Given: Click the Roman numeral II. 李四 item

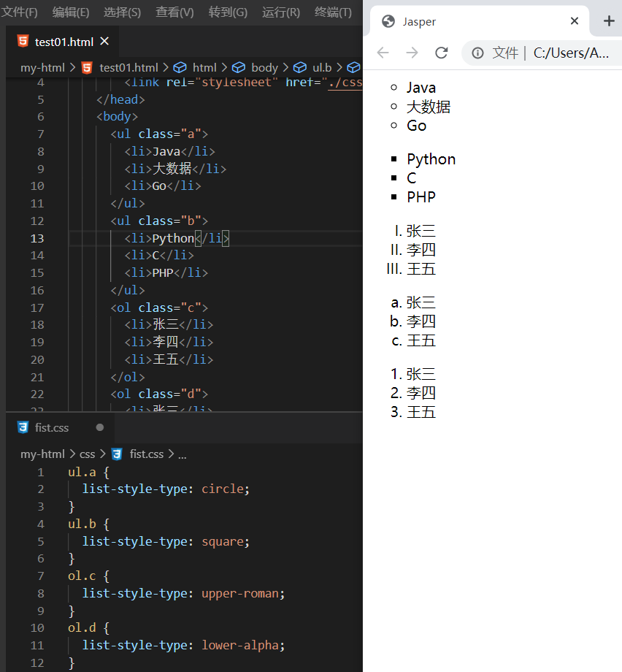Looking at the screenshot, I should [413, 250].
